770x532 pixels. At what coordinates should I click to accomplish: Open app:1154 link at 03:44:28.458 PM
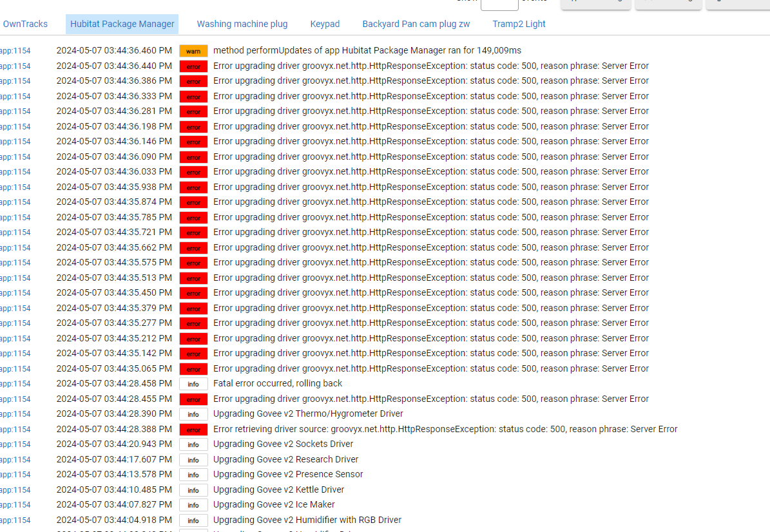(x=15, y=383)
